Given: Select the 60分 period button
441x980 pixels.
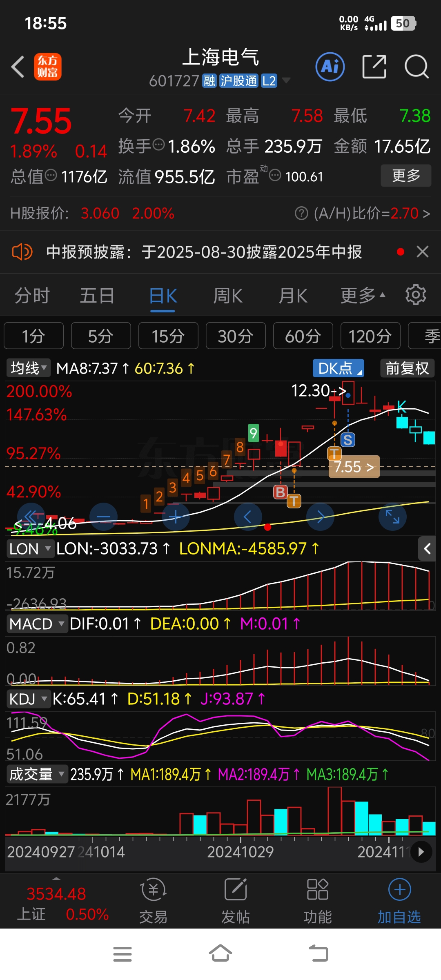Looking at the screenshot, I should point(303,336).
